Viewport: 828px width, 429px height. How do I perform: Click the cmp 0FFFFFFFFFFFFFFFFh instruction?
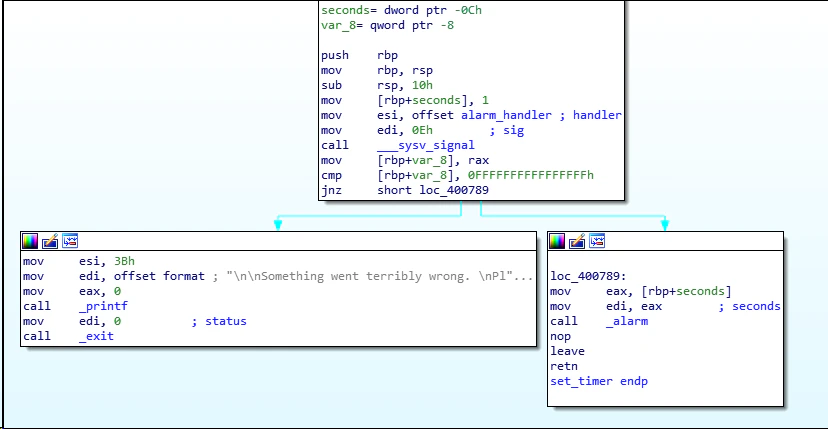pos(457,175)
